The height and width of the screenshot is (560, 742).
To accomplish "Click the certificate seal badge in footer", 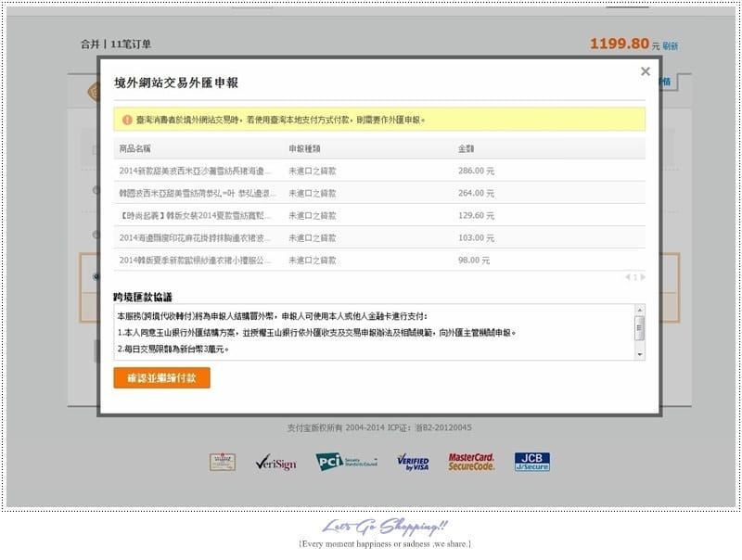I will (x=223, y=462).
